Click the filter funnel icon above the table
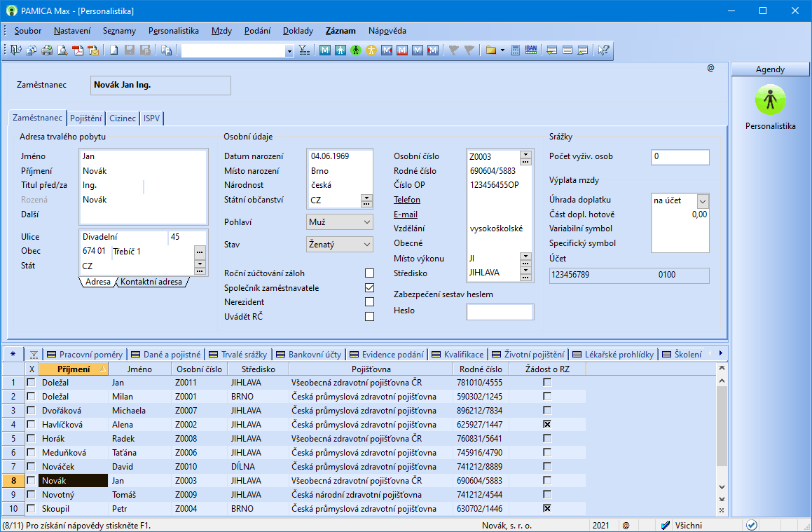 point(34,355)
